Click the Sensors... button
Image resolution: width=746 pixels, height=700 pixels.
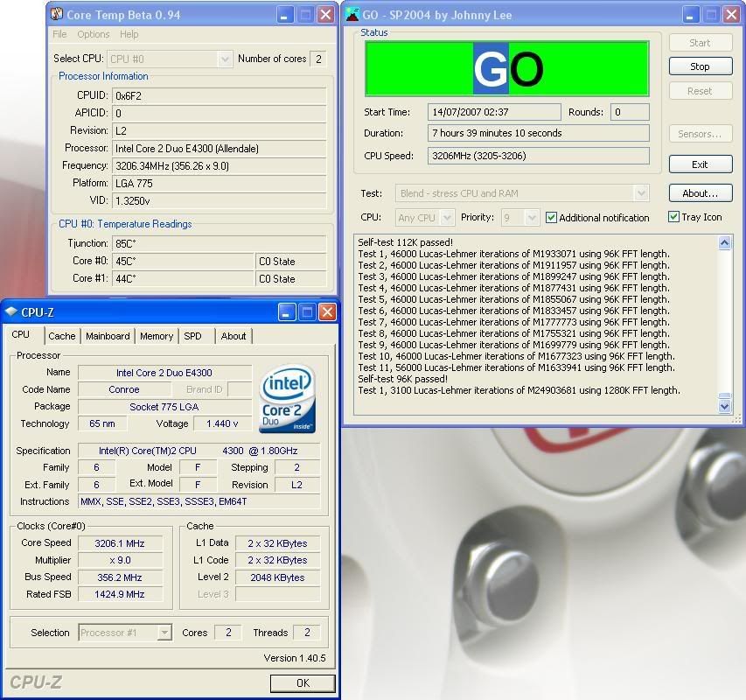coord(700,134)
